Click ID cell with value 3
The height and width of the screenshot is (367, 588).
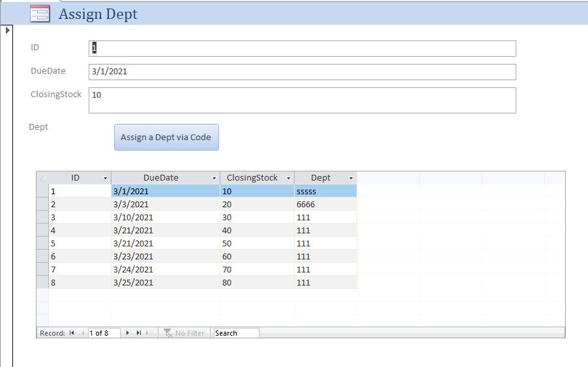pos(80,217)
